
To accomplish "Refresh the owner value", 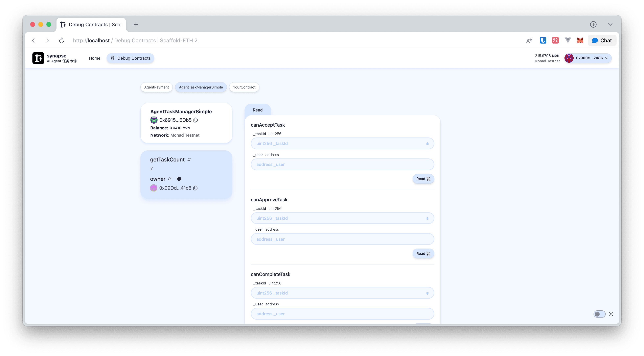I will (170, 179).
